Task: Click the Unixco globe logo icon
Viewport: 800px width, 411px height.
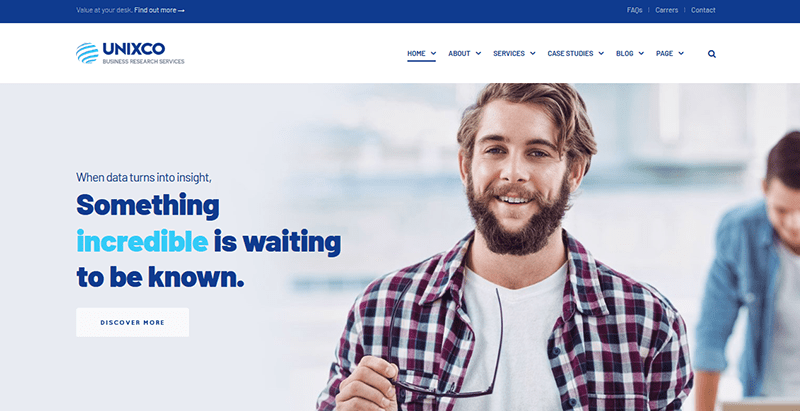Action: pos(87,53)
